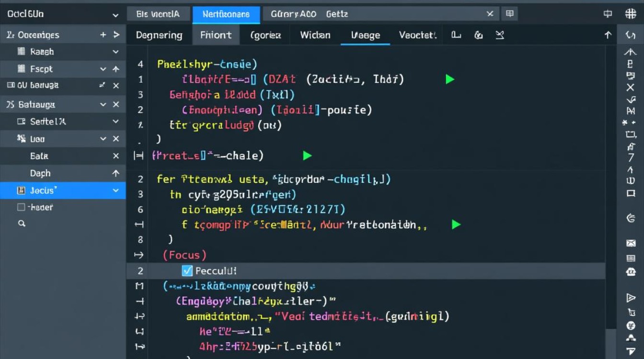644x359 pixels.
Task: Click the outlined play icon in right sidebar
Action: click(x=631, y=298)
